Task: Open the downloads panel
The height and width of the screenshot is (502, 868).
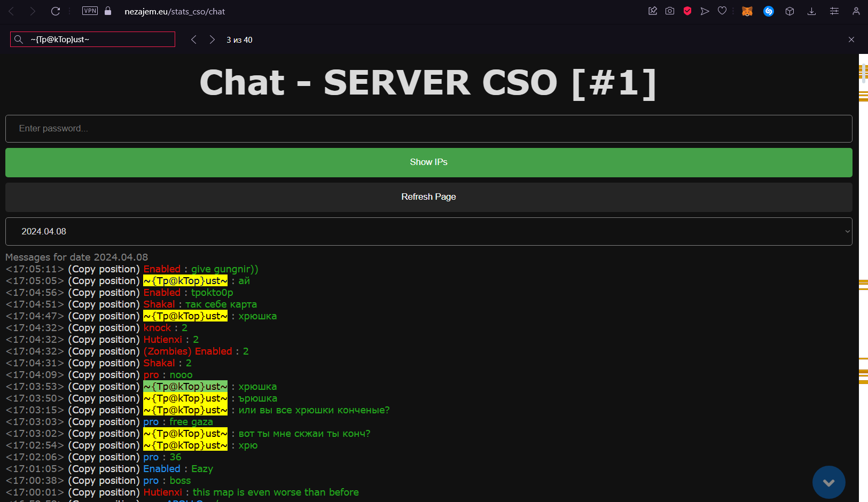Action: click(x=811, y=11)
